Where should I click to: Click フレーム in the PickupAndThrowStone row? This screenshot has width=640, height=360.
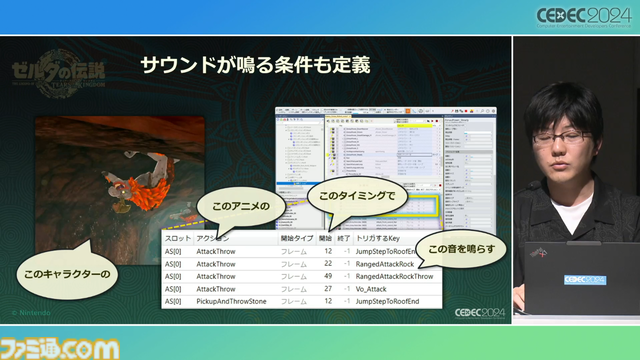click(294, 301)
